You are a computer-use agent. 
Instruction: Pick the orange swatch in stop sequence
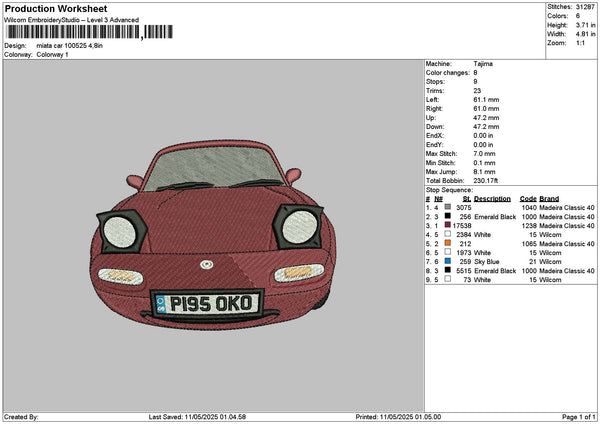coord(448,243)
